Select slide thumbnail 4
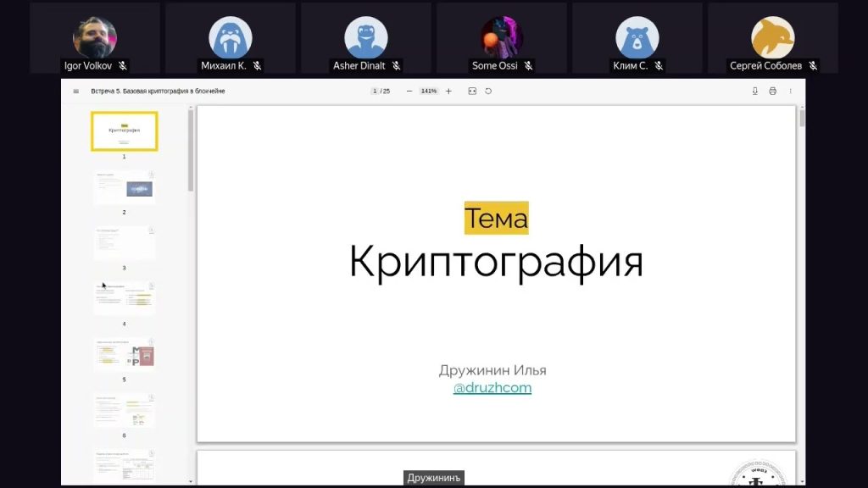This screenshot has height=488, width=868. click(124, 299)
